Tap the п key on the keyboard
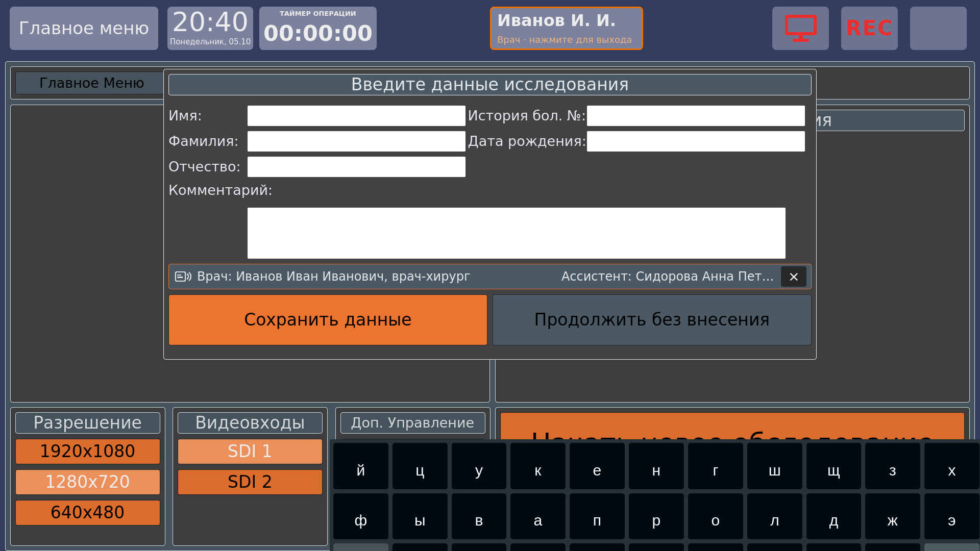980x551 pixels. (597, 516)
